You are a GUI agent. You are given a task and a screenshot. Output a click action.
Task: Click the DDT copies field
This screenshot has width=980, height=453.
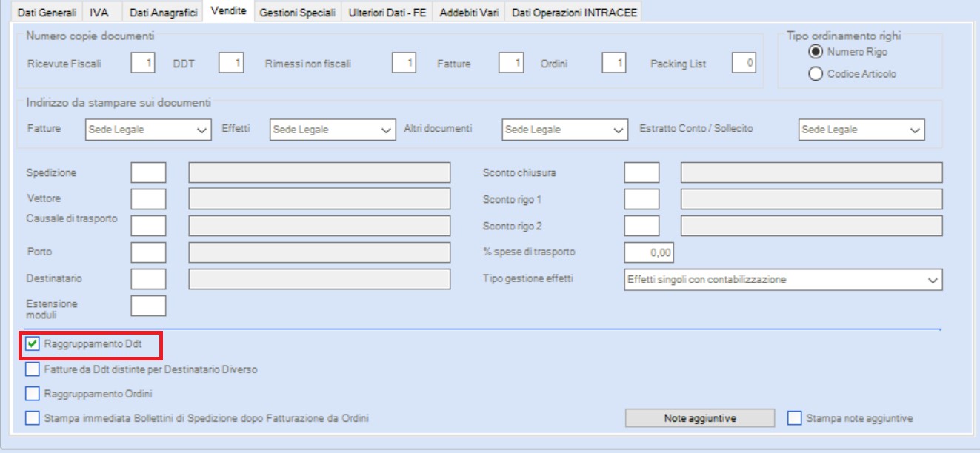coord(231,64)
